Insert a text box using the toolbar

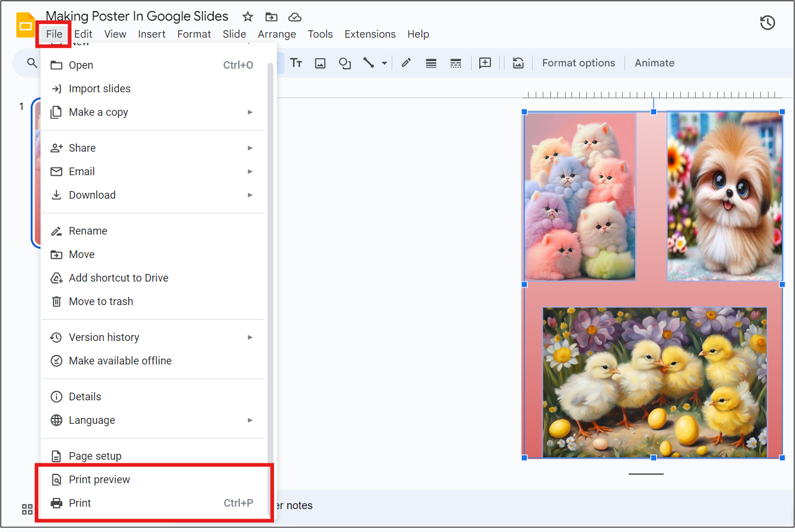tap(296, 63)
